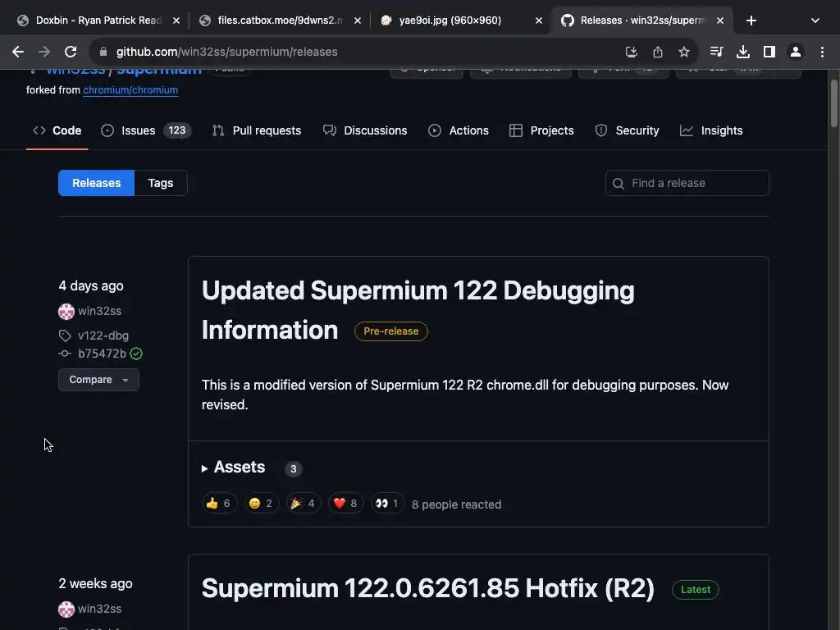The width and height of the screenshot is (840, 630).
Task: Open a new browser tab
Action: click(751, 21)
